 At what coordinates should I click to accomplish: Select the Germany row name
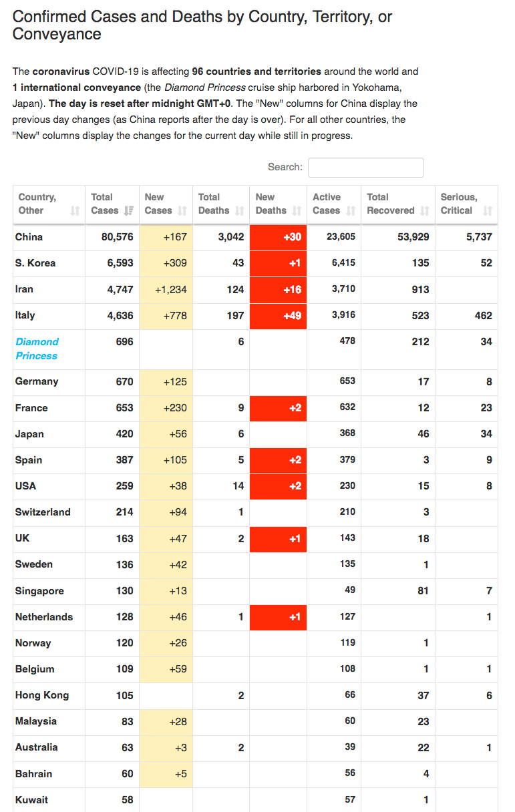[37, 381]
